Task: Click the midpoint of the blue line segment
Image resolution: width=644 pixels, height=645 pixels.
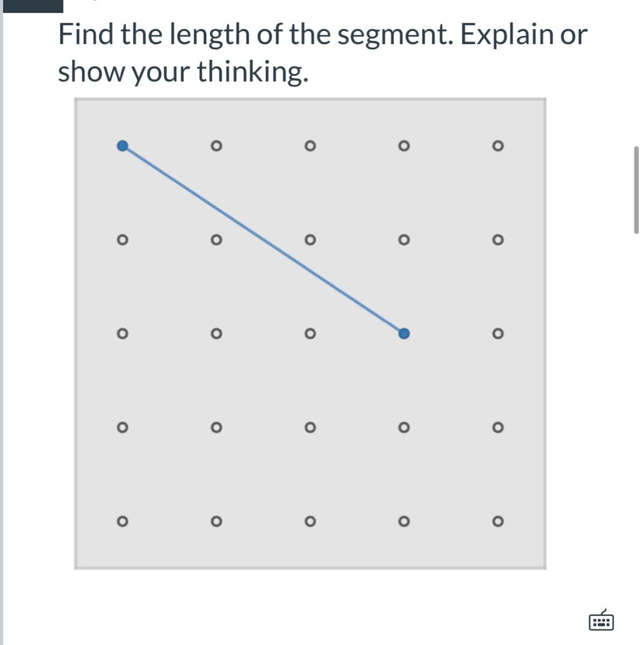Action: pos(263,240)
